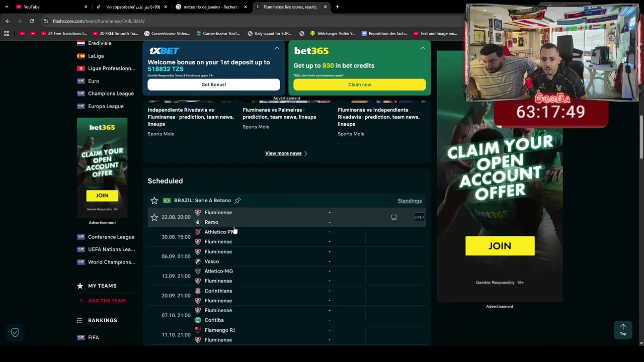Open the tab search dropdown arrow
Screen dimensions: 644x362
pos(7,7)
